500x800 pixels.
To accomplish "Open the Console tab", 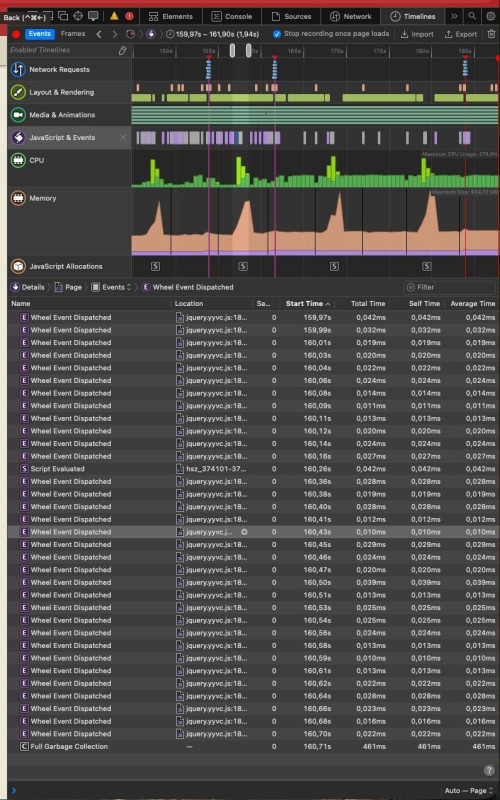I will tap(232, 16).
